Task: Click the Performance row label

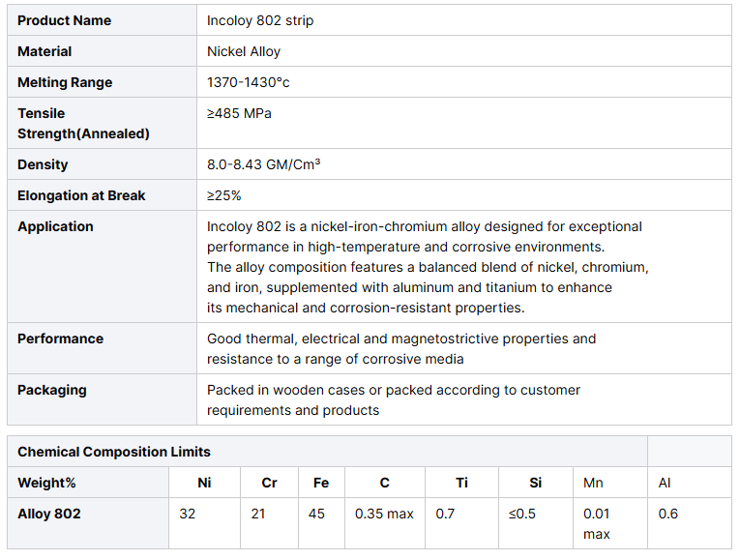Action: (60, 339)
